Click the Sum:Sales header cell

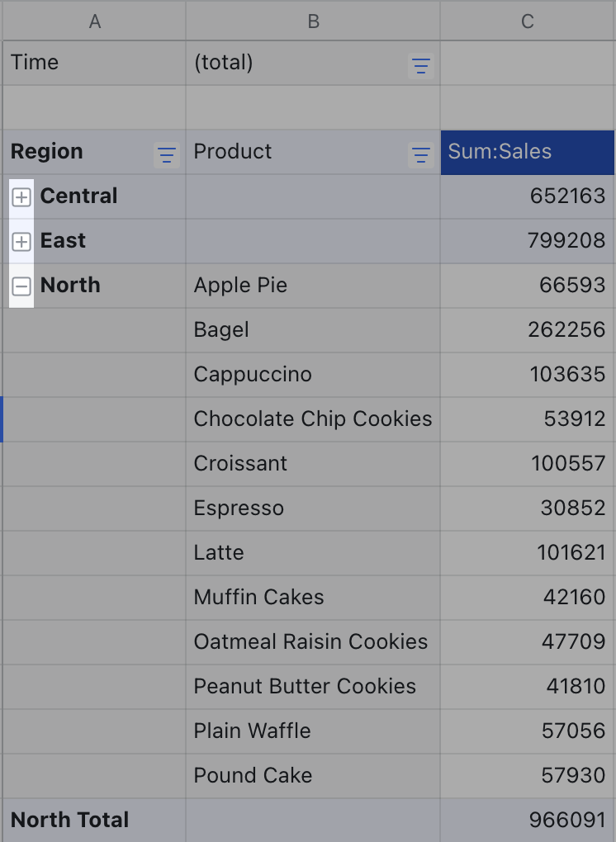tap(527, 152)
